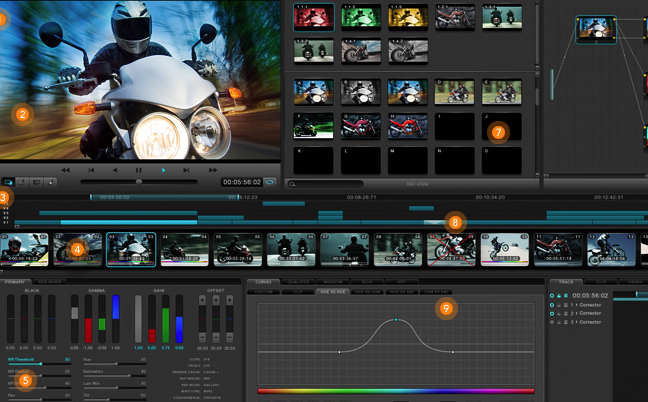The height and width of the screenshot is (402, 648).
Task: Select the yellow-tinted motorcycle still
Action: (x=408, y=17)
